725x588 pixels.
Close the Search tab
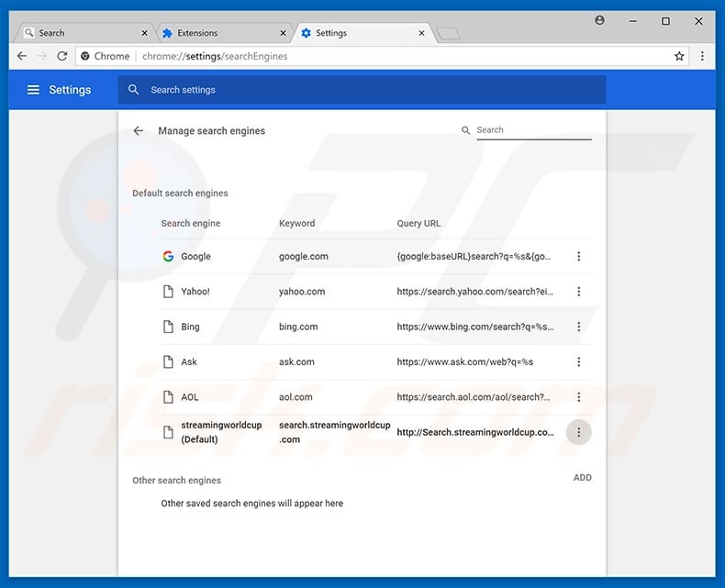click(x=144, y=33)
